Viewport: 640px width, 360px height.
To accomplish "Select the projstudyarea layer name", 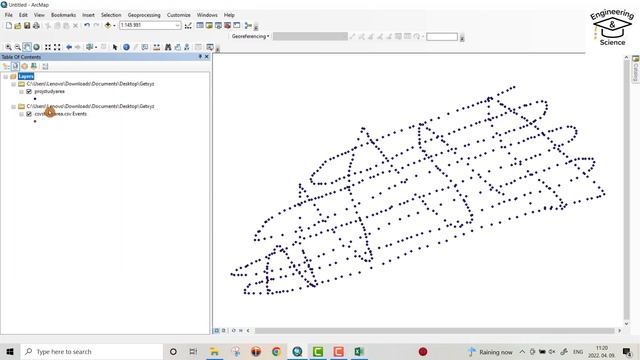I will coord(49,91).
